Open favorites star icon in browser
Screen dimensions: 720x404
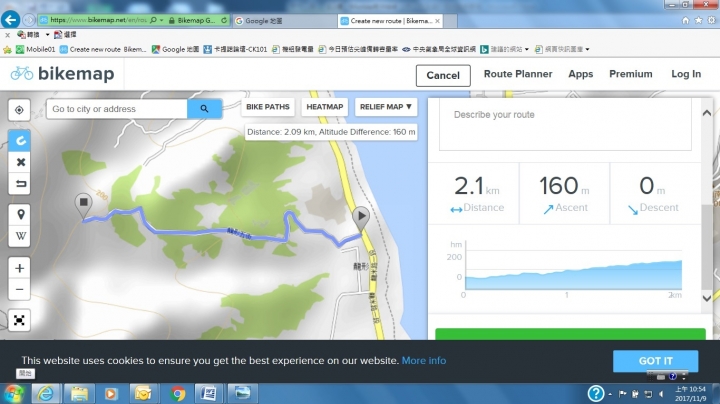coord(698,21)
